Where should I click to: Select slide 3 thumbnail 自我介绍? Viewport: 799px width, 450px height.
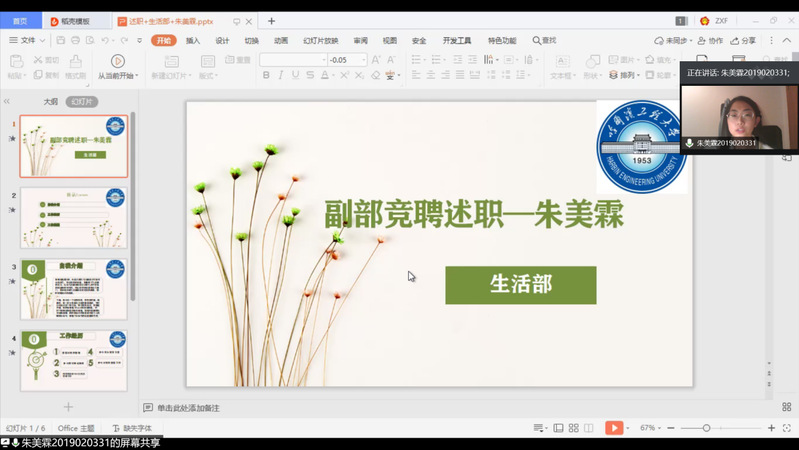point(74,289)
